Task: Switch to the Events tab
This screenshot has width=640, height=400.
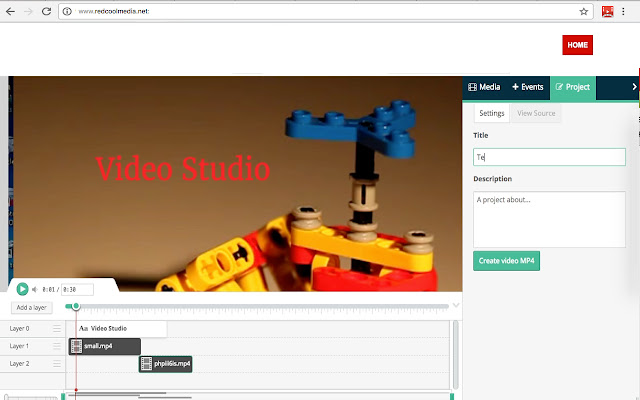Action: click(x=527, y=87)
